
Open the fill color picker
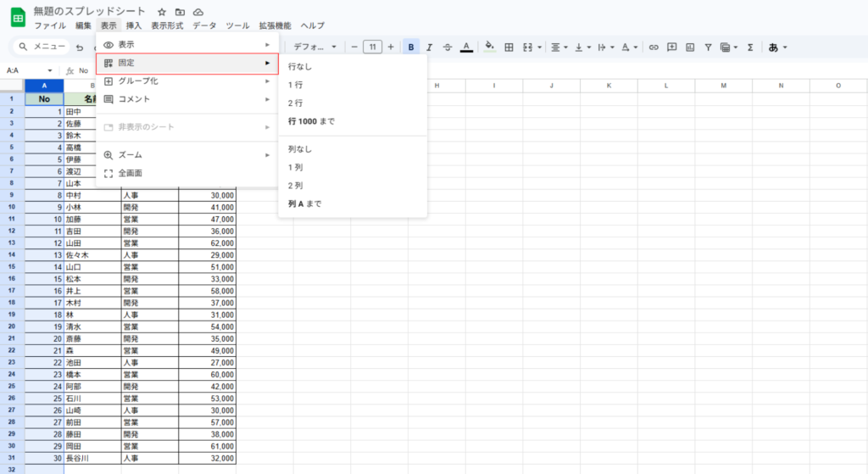[490, 47]
